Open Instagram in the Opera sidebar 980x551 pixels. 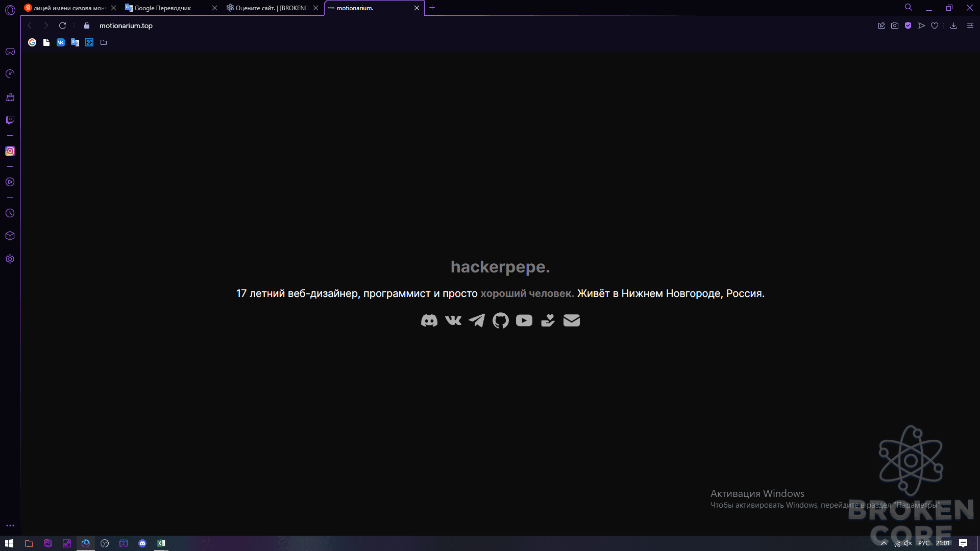coord(10,151)
